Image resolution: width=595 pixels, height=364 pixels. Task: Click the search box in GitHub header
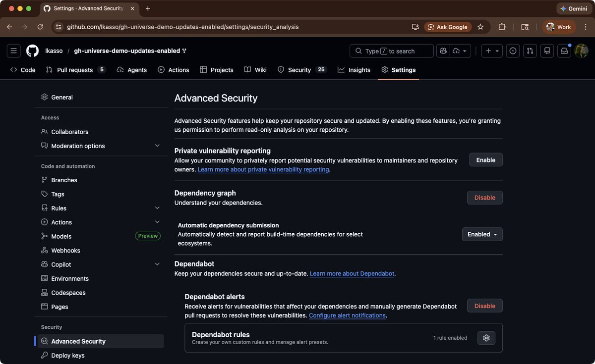click(392, 51)
